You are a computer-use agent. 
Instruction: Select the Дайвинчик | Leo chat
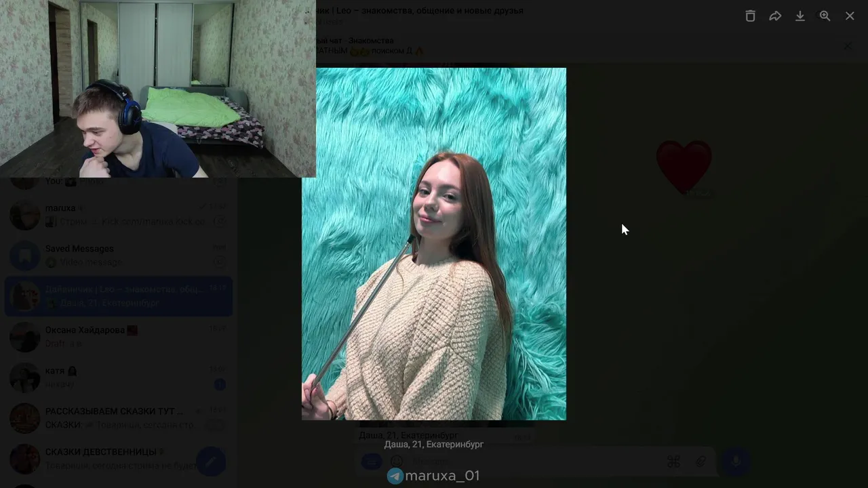point(119,296)
